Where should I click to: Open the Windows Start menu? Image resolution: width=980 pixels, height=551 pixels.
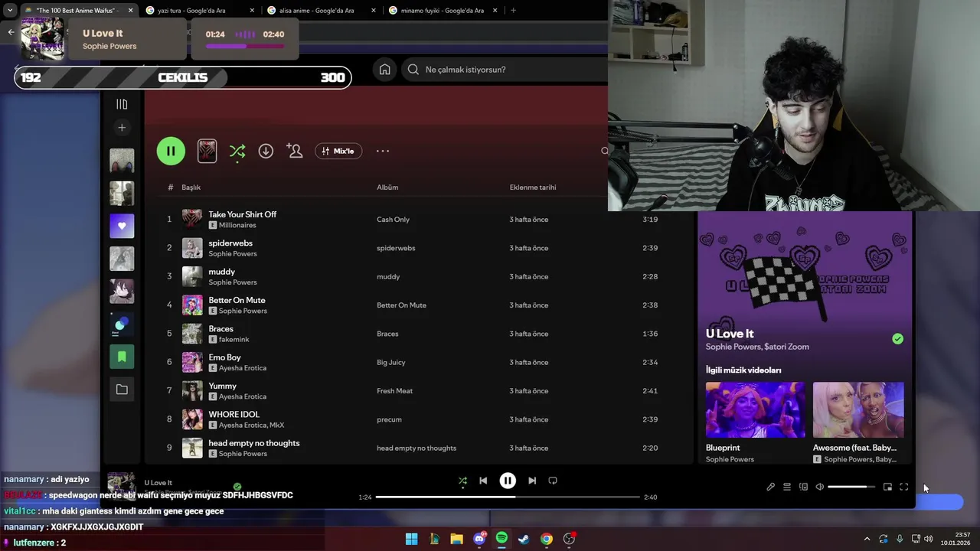point(411,539)
